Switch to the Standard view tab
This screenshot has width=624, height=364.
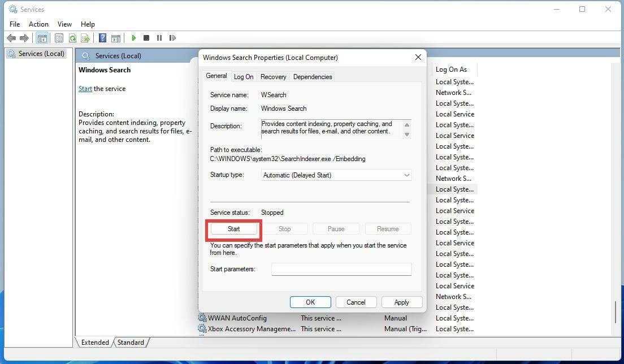coord(131,342)
